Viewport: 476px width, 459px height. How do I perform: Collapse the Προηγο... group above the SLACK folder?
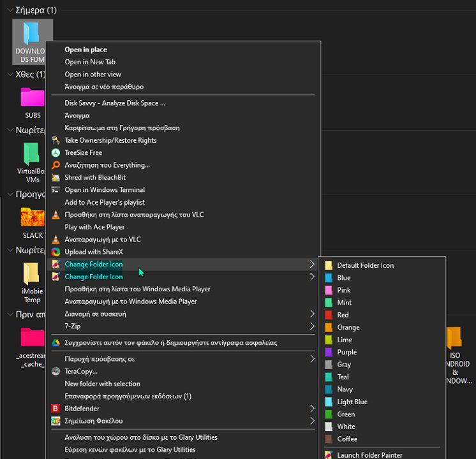pos(10,194)
